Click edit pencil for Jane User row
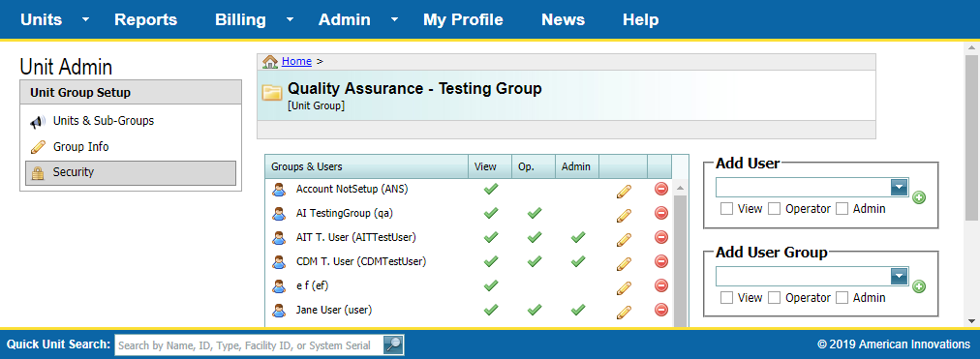Screen dimensions: 980x359 coord(623,311)
